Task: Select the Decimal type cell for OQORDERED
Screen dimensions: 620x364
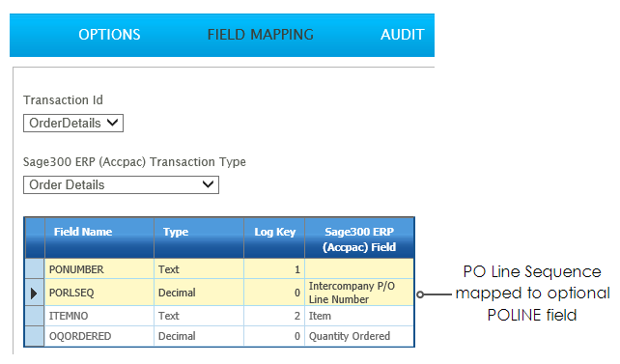Action: click(199, 336)
